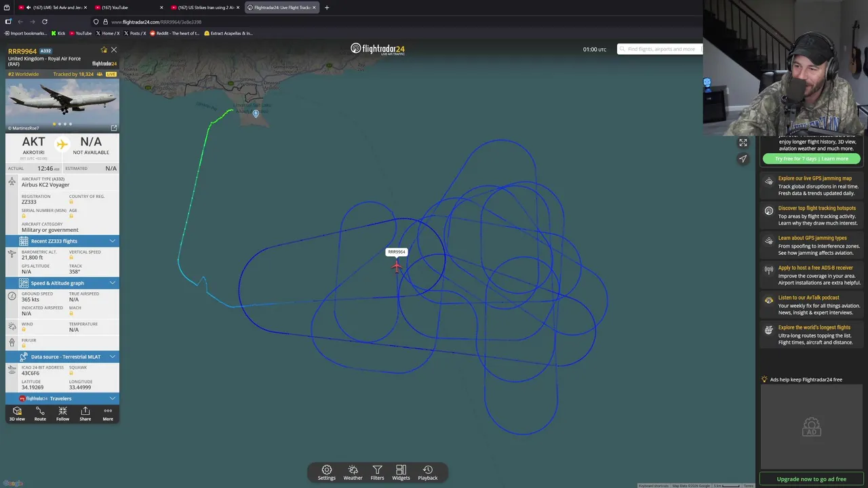
Task: Click the #2 Worldwide ranking
Action: [24, 74]
